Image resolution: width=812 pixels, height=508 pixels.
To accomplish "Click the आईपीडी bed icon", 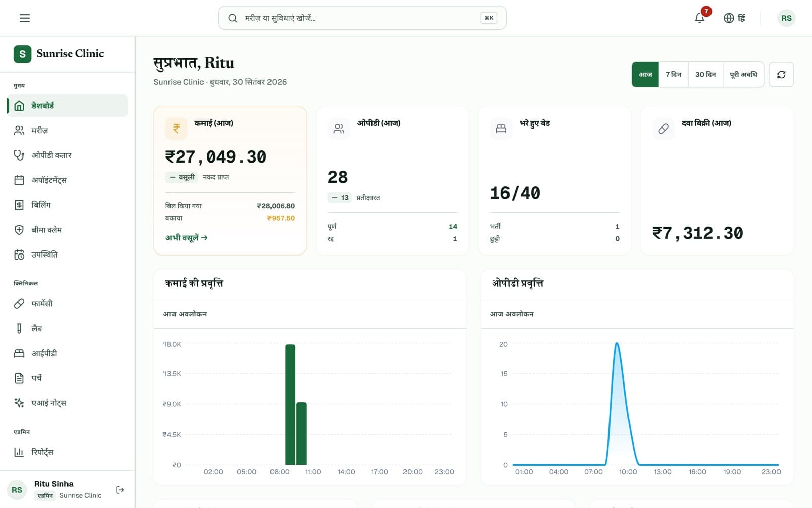I will click(x=19, y=353).
